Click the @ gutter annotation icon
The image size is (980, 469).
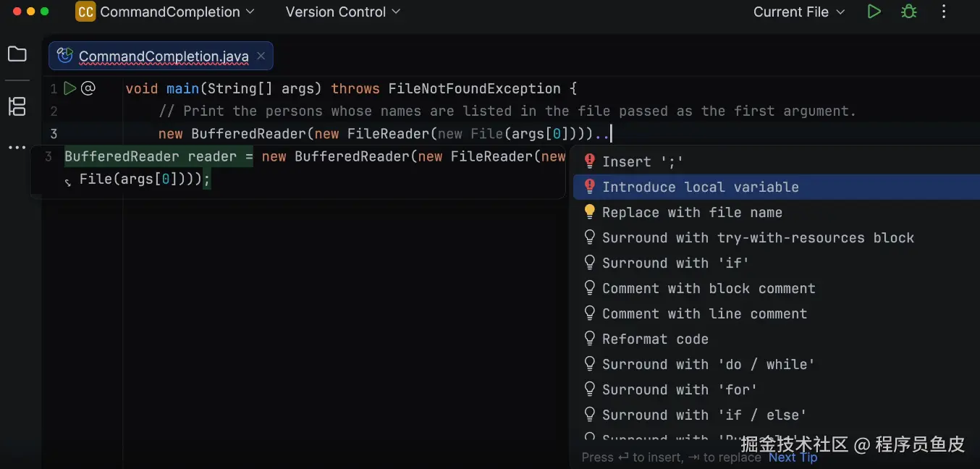[x=88, y=88]
